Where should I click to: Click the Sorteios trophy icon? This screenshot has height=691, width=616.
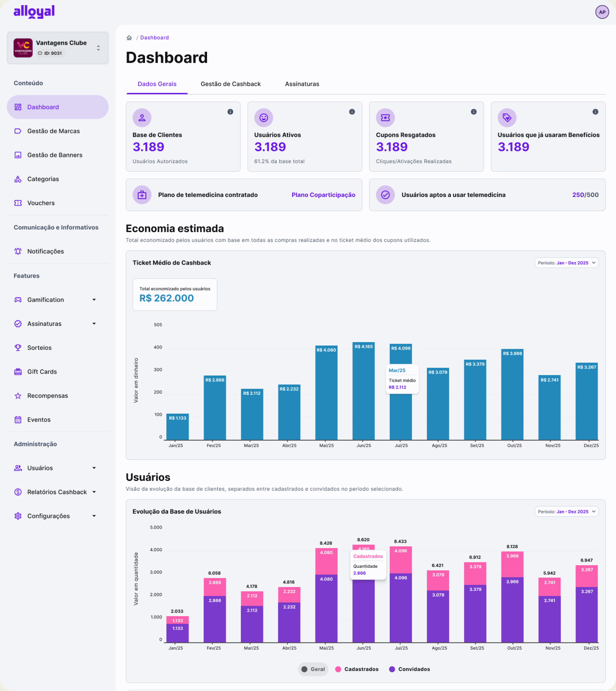(18, 348)
